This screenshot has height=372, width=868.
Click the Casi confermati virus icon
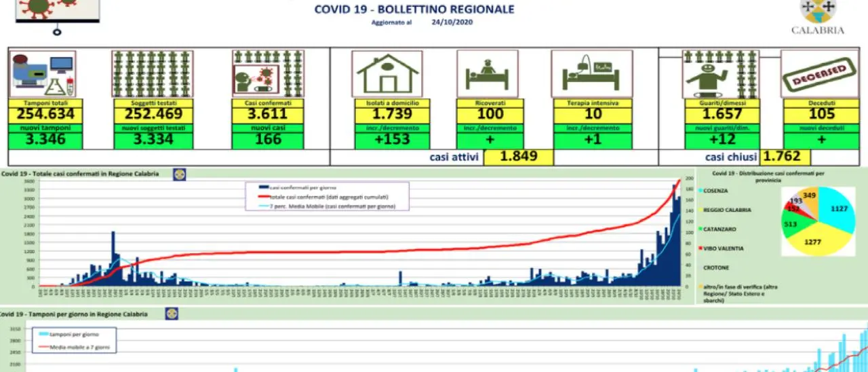[267, 73]
